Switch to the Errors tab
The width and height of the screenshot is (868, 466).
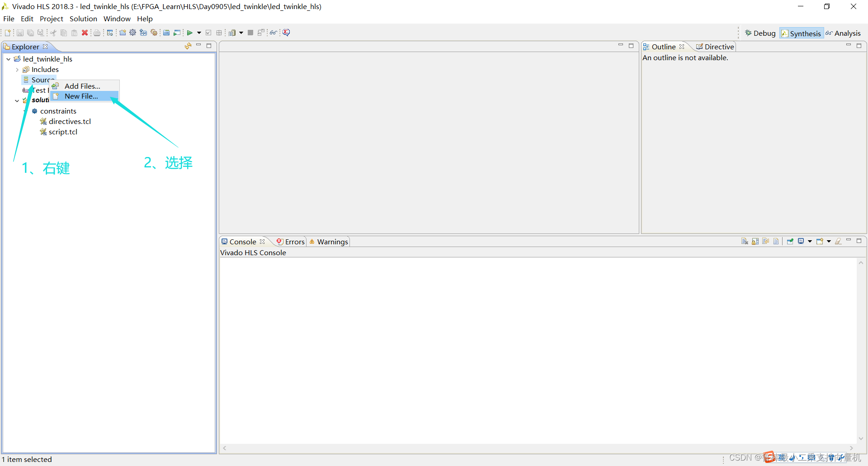click(x=291, y=242)
